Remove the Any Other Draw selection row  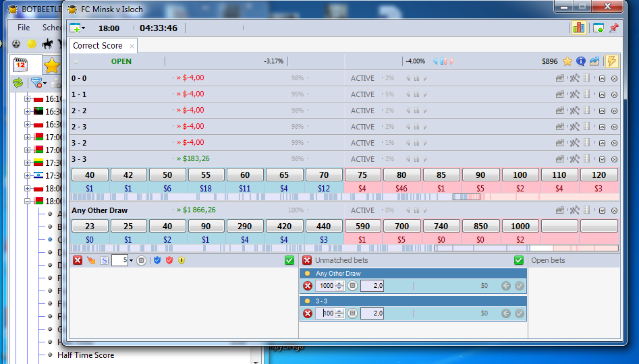614,210
